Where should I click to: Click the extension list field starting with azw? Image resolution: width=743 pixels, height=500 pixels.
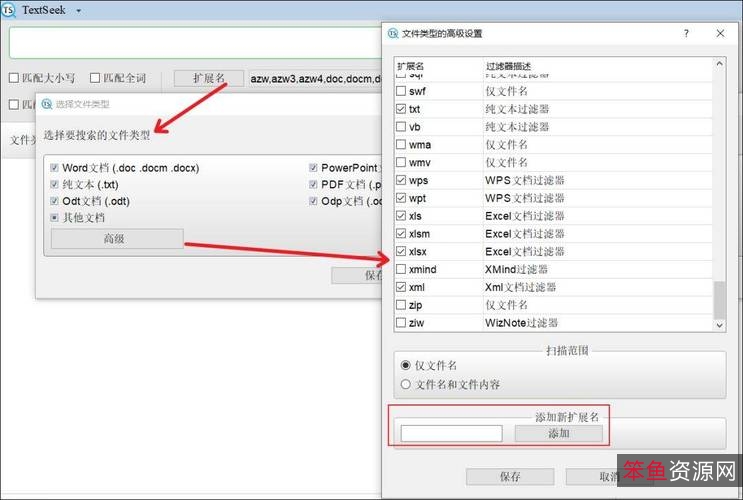pos(315,79)
